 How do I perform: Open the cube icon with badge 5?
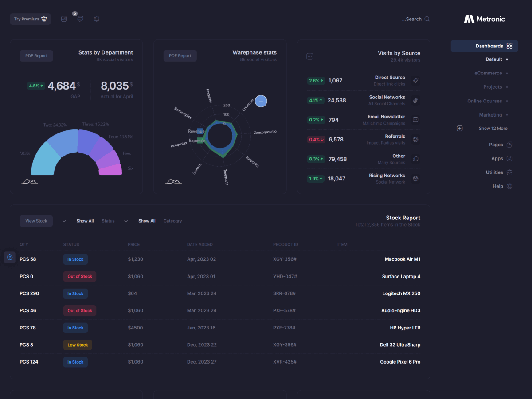80,19
